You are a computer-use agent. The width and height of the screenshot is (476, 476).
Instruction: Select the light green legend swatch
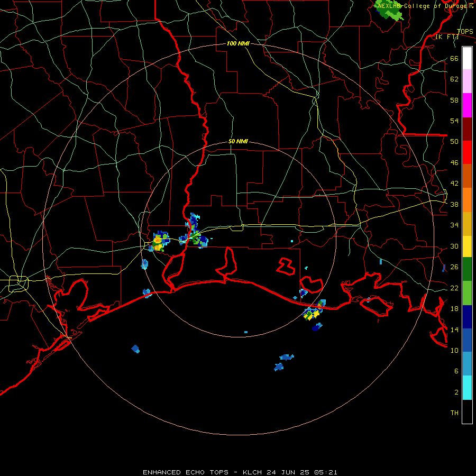[x=467, y=293]
